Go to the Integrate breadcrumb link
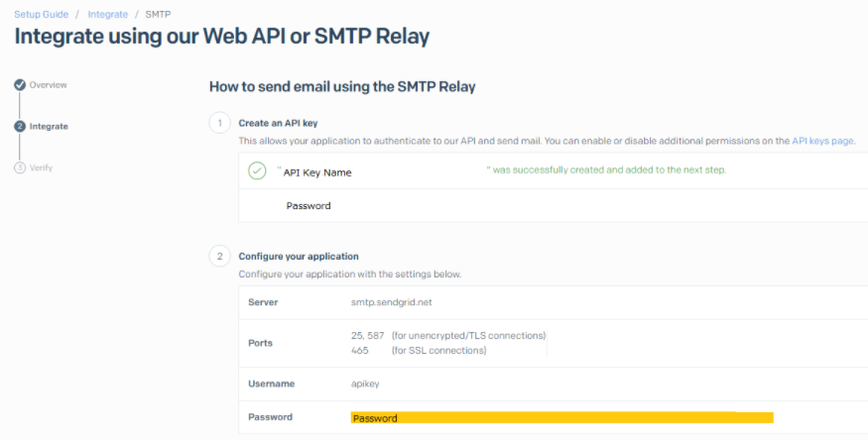868x440 pixels. click(108, 15)
